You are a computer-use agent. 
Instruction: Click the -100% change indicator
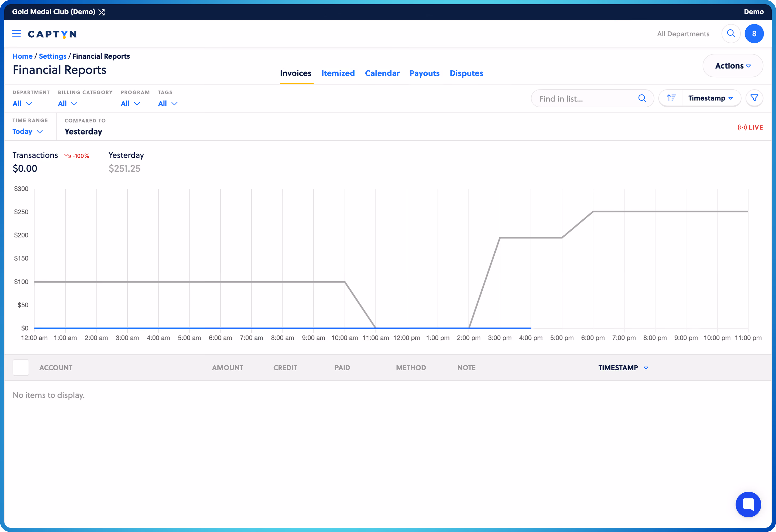(81, 156)
